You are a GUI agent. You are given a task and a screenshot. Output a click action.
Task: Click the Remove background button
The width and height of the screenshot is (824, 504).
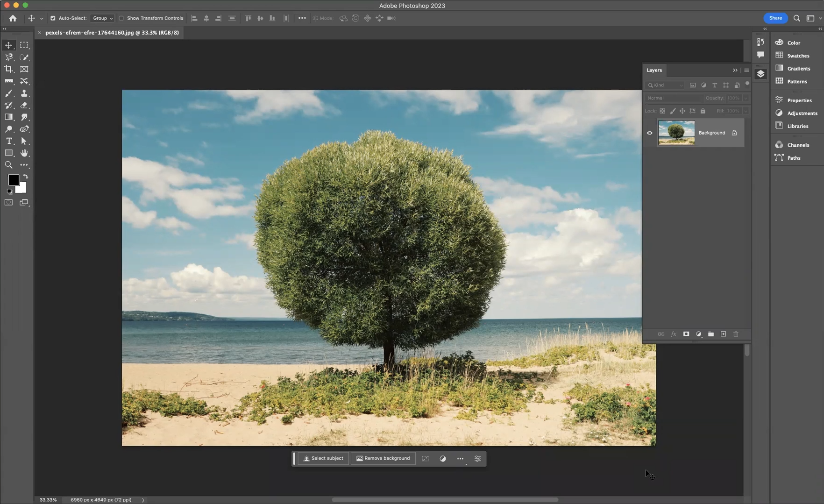(383, 459)
